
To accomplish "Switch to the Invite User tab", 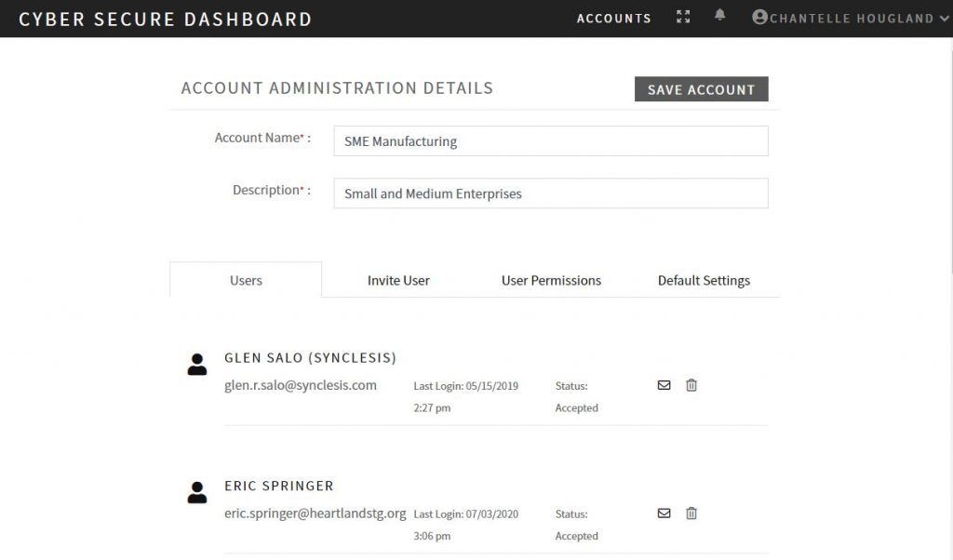I will tap(398, 280).
